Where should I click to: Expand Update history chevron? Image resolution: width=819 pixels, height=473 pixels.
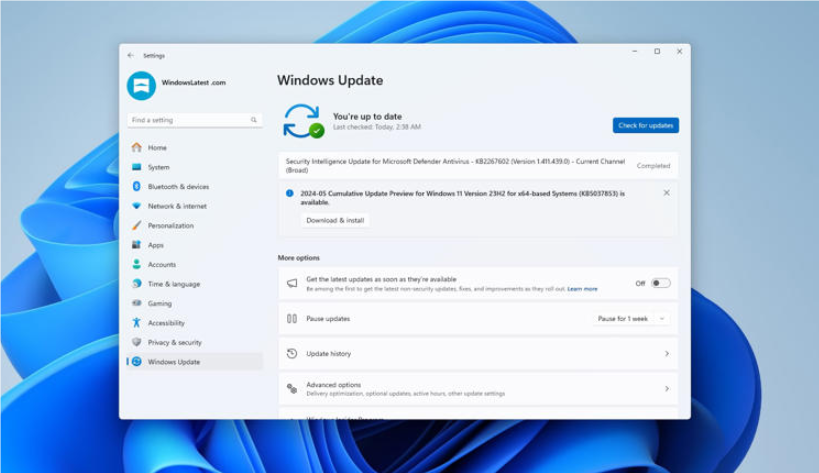click(667, 354)
